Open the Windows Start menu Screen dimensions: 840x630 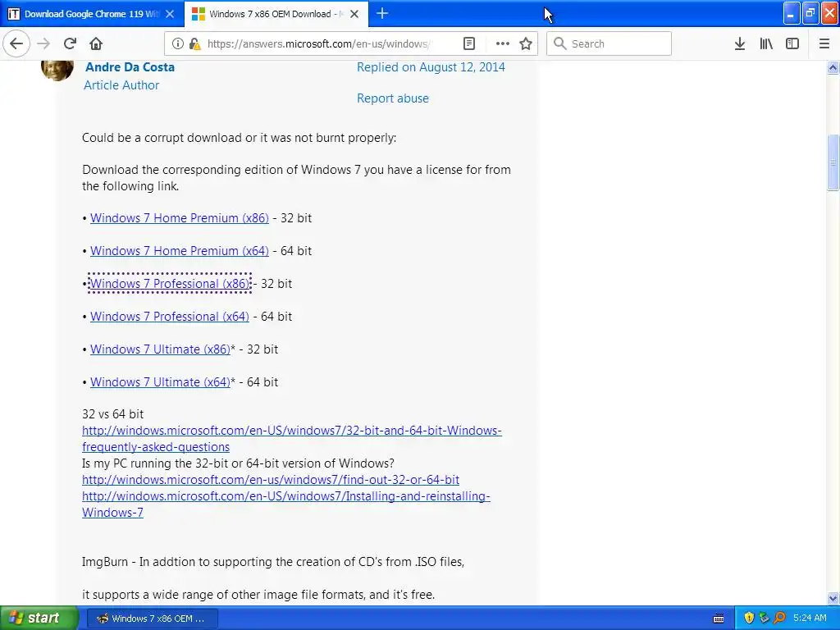(x=39, y=618)
